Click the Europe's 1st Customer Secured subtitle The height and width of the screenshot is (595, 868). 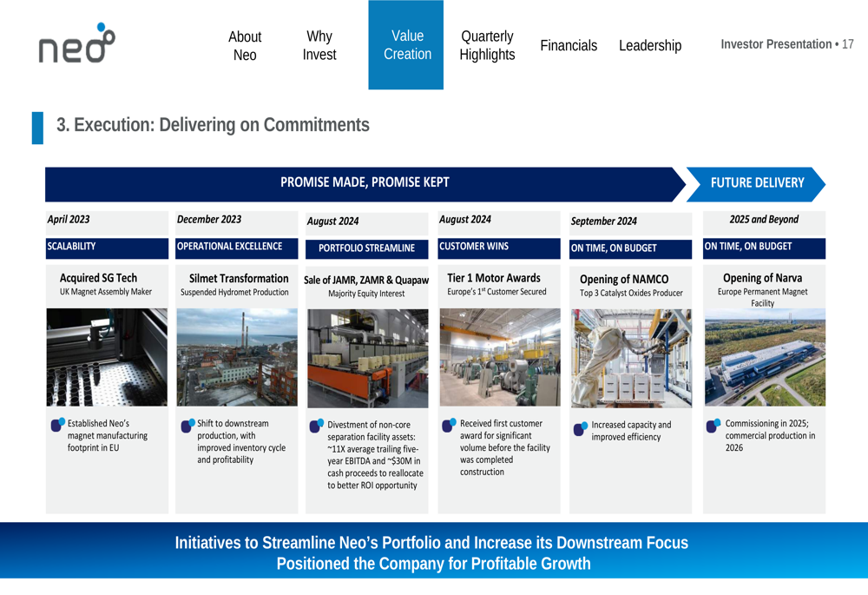(x=497, y=292)
